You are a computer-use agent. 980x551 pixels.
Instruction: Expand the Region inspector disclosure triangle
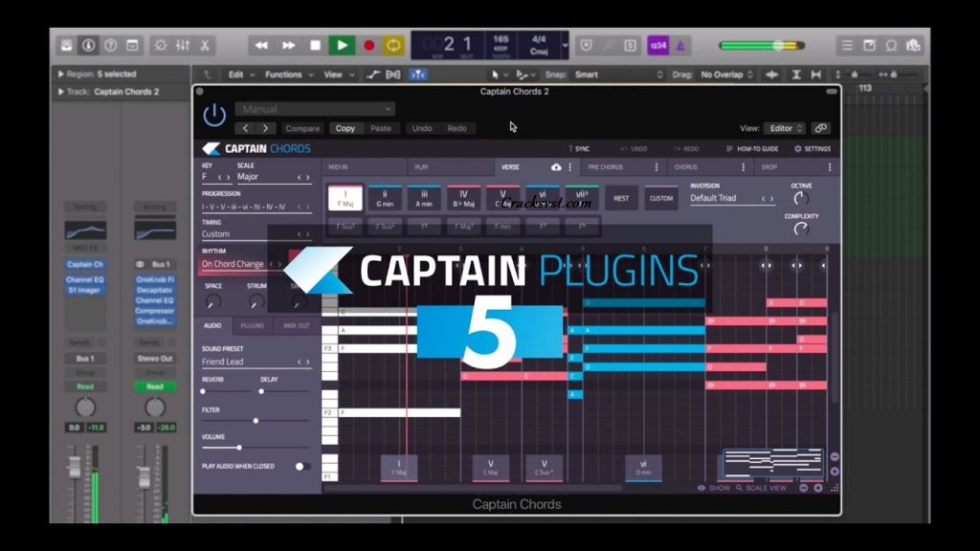[60, 74]
